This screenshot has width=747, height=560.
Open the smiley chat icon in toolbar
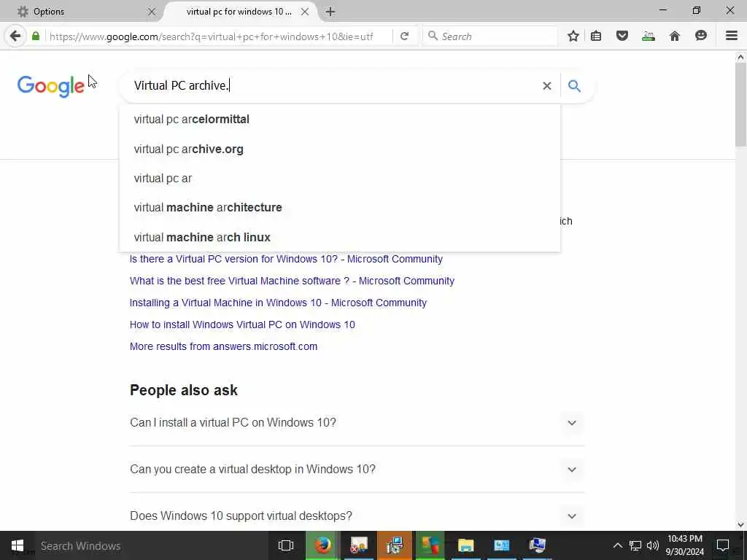(x=701, y=36)
